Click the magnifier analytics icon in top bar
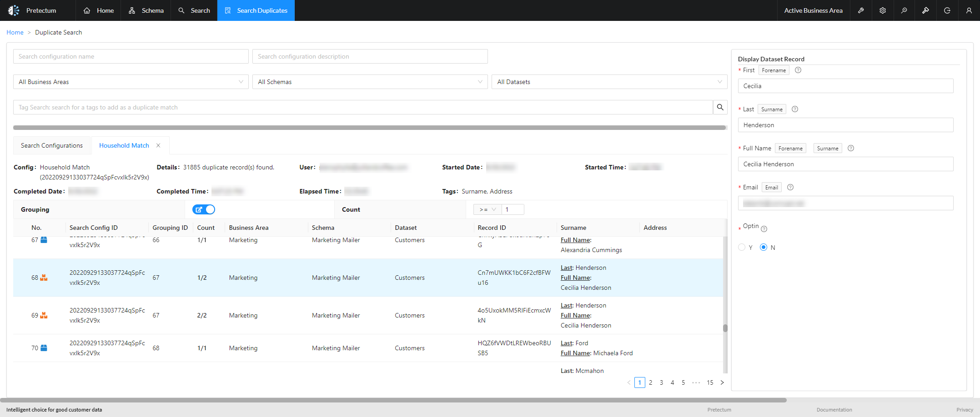The width and height of the screenshot is (980, 417). [904, 10]
